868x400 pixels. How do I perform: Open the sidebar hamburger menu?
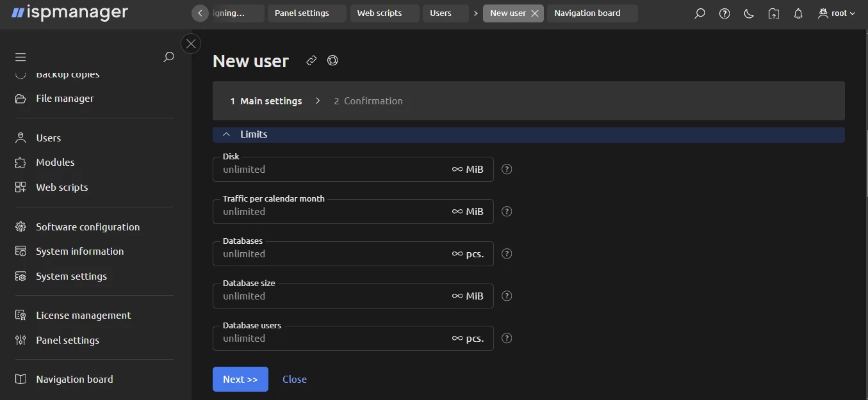20,56
